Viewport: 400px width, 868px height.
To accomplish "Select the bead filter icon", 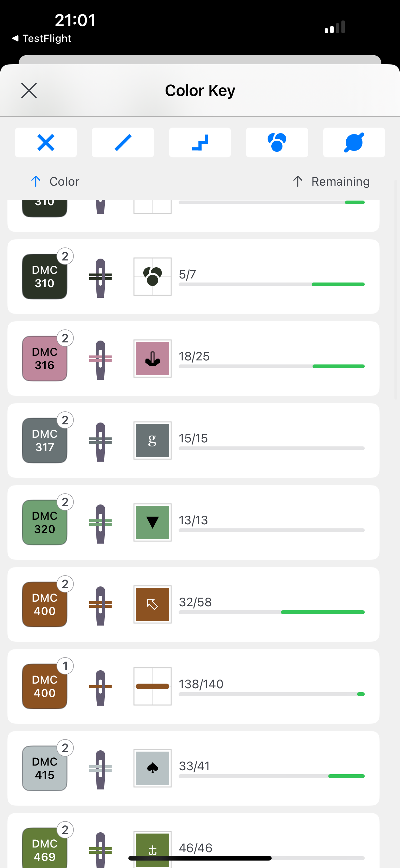I will (x=354, y=142).
